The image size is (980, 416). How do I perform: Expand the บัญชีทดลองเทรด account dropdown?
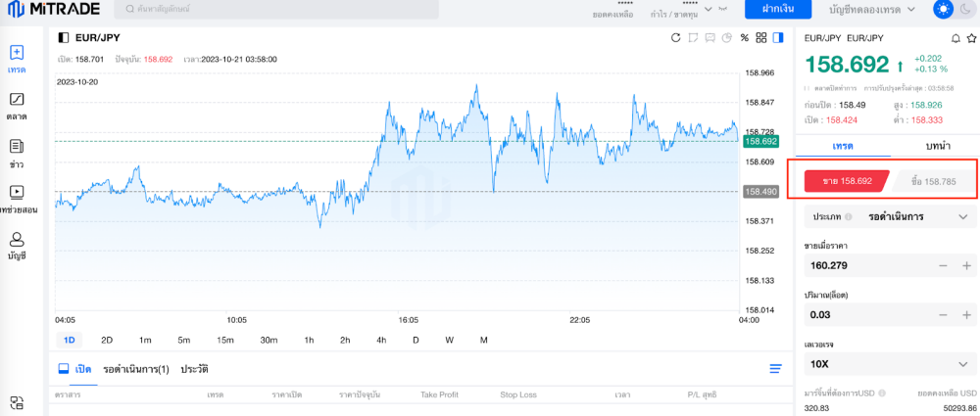click(x=872, y=9)
